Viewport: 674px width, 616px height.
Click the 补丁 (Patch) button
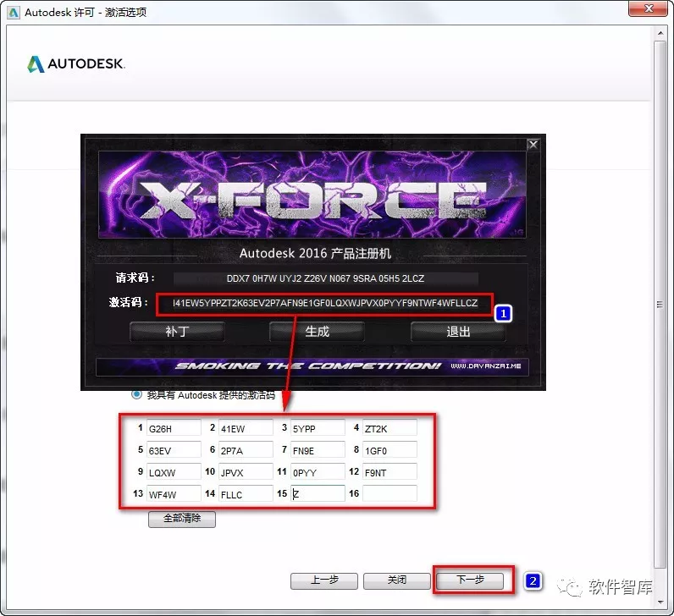tap(177, 332)
